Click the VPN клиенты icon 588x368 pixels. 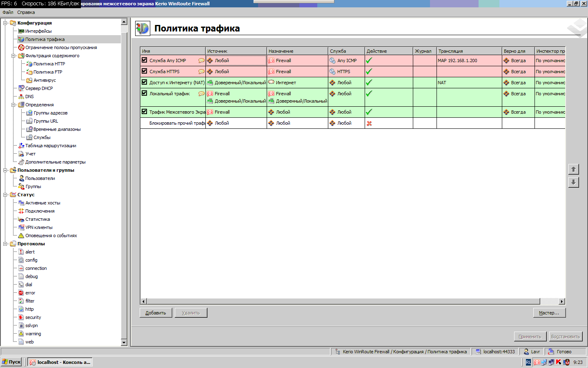[x=21, y=227]
